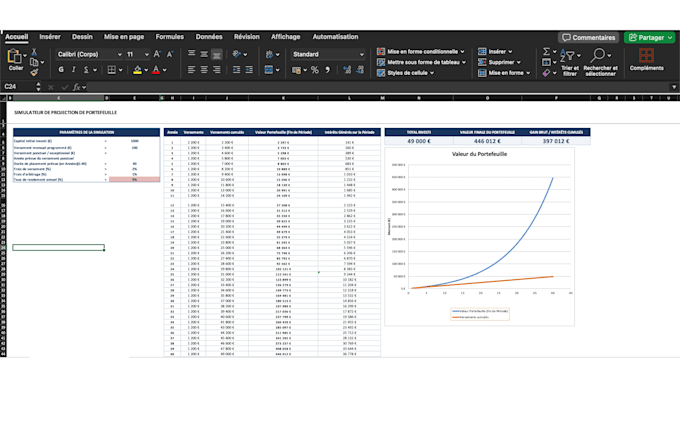Open the Calibri (Corps) font dropdown
This screenshot has width=680, height=425.
click(x=90, y=54)
